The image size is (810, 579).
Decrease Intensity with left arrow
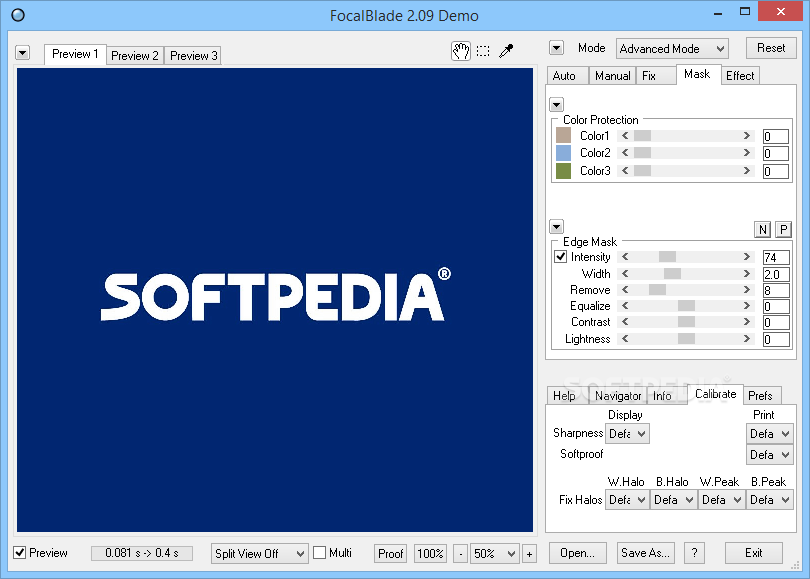625,257
